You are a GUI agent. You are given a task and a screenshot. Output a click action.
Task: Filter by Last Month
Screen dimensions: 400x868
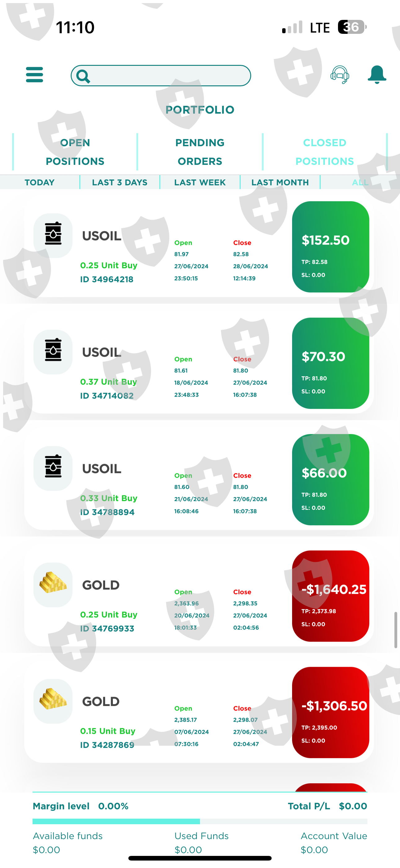(x=280, y=182)
